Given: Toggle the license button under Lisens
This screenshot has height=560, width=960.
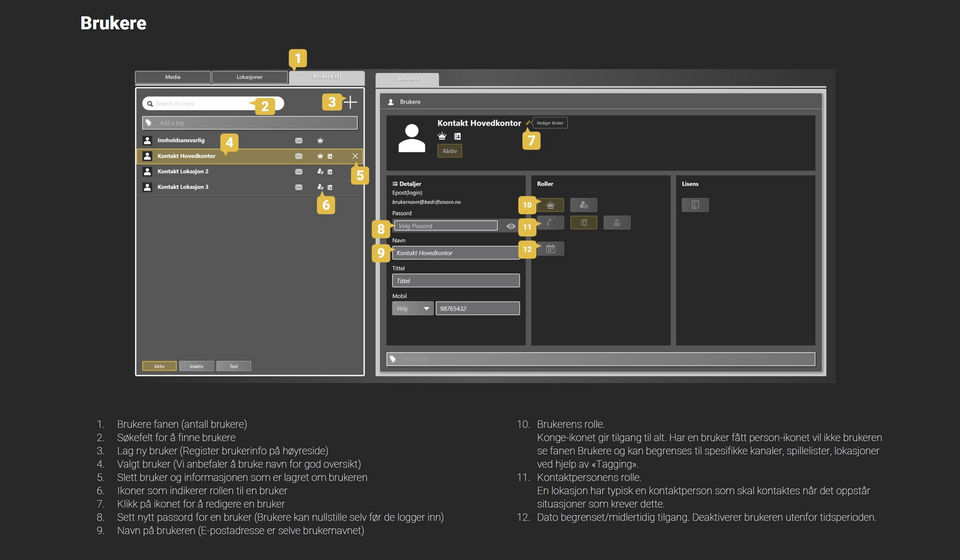Looking at the screenshot, I should [695, 205].
